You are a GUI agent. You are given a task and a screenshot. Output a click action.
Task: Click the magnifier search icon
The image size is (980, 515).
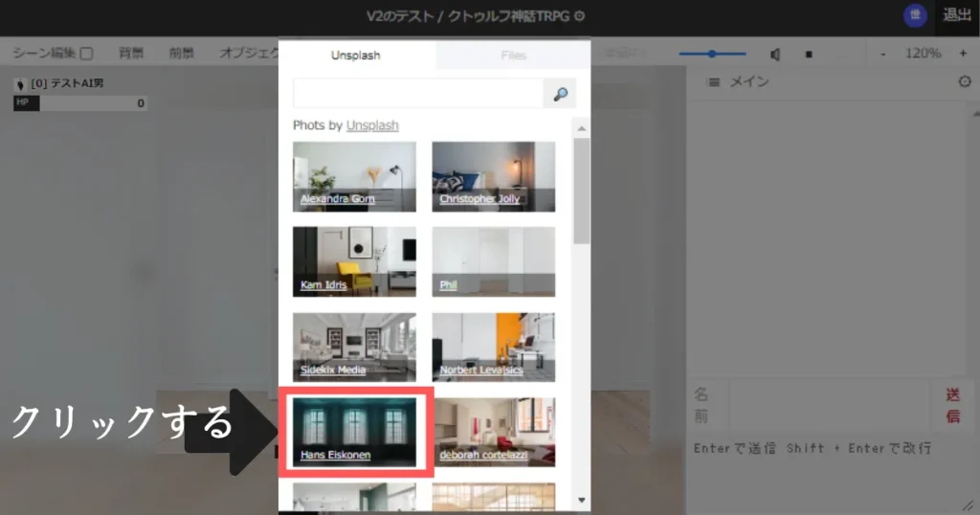point(560,94)
